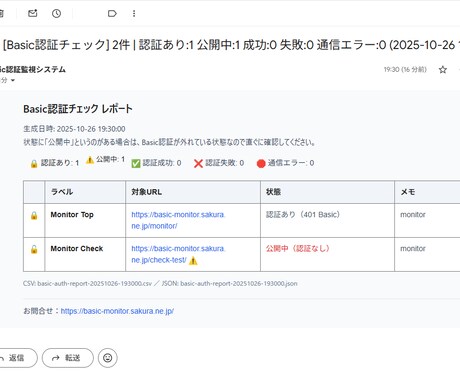Click the ラベル column header
This screenshot has height=380, width=460.
pyautogui.click(x=85, y=192)
